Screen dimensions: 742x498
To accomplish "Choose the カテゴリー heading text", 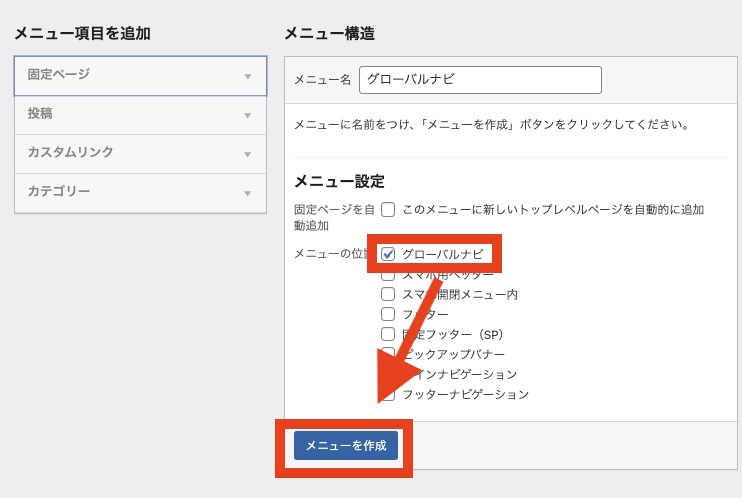I will (x=58, y=191).
